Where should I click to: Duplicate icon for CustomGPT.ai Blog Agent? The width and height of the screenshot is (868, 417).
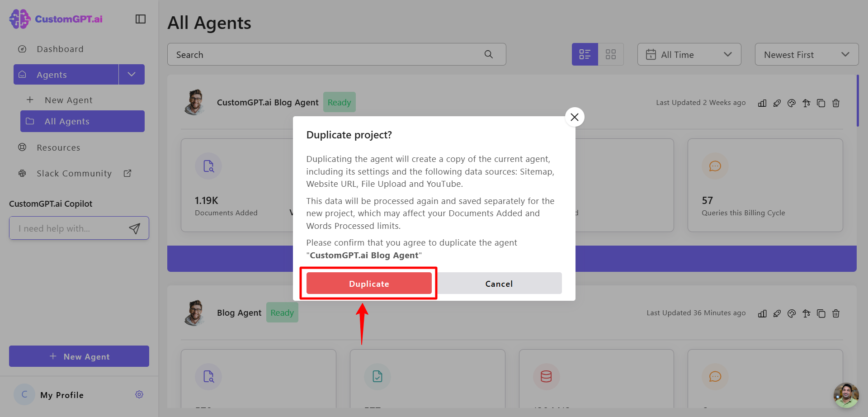click(821, 103)
